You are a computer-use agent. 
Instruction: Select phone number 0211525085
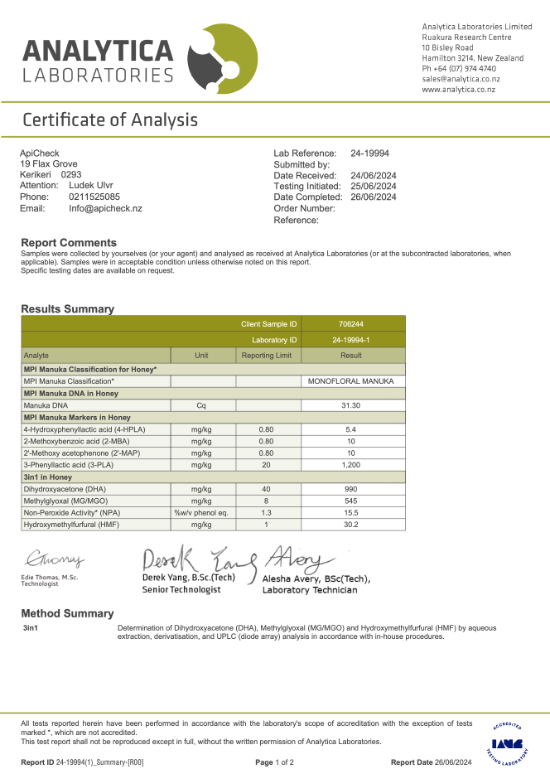point(94,196)
